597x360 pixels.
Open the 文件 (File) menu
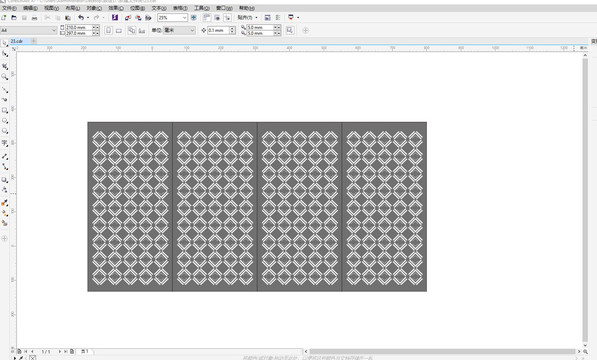tap(9, 8)
